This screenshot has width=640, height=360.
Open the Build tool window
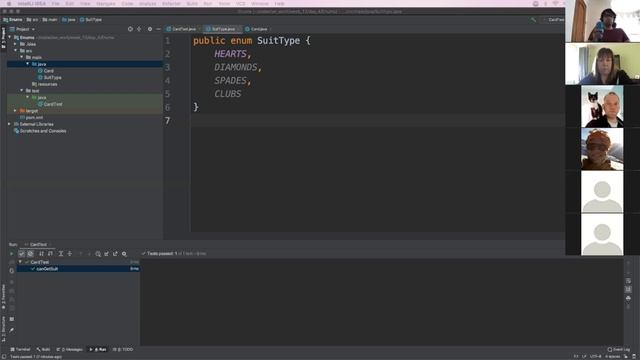[x=43, y=349]
